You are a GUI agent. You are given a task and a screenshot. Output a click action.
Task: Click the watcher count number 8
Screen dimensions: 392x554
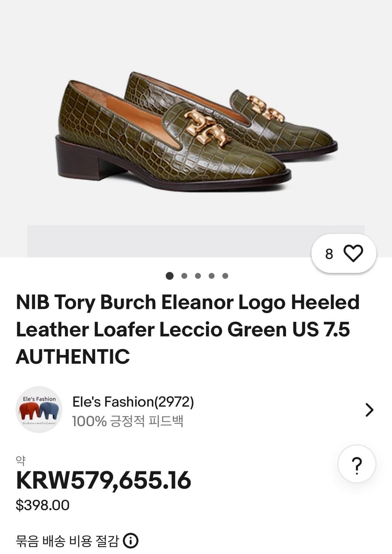click(329, 254)
